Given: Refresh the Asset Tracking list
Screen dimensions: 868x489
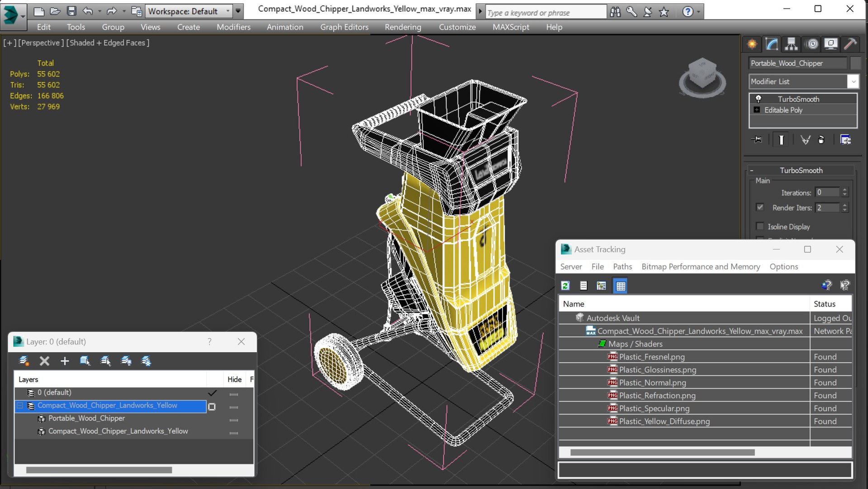Looking at the screenshot, I should pos(565,286).
